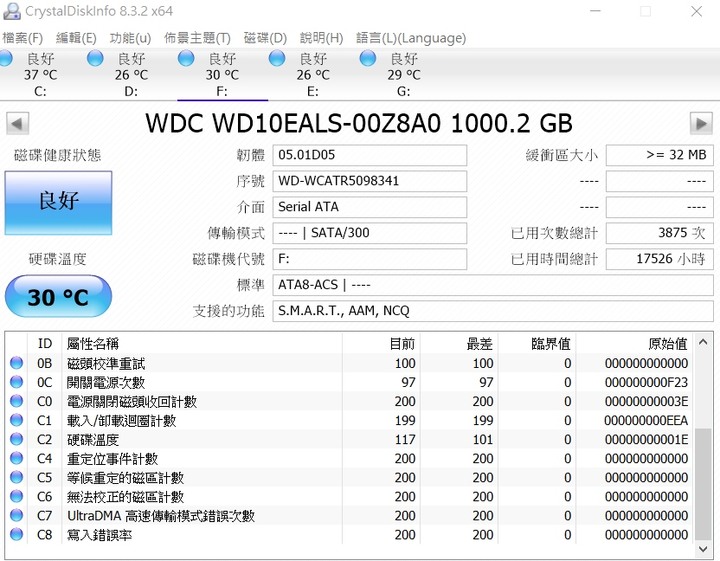Select the 磁頭校準重試 attribute name
The width and height of the screenshot is (720, 561).
(106, 364)
